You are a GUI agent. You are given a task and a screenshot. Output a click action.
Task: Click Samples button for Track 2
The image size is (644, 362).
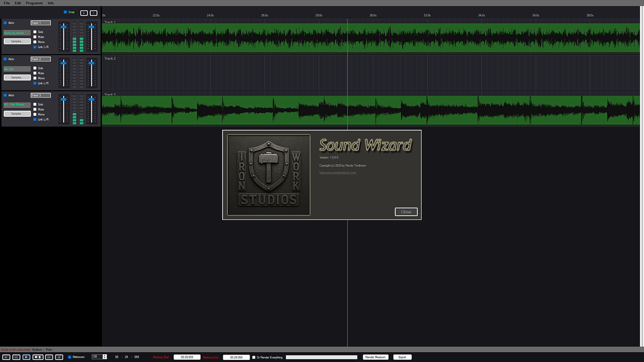point(17,77)
